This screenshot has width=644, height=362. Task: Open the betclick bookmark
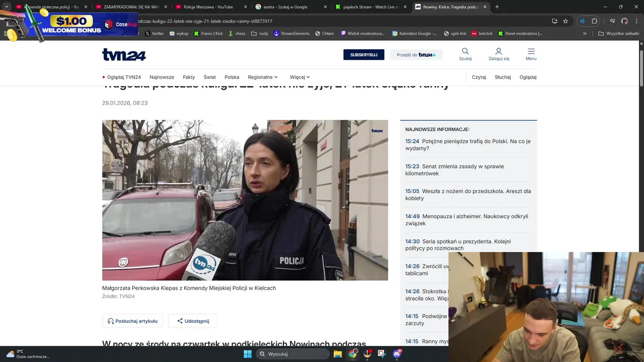[x=482, y=34]
